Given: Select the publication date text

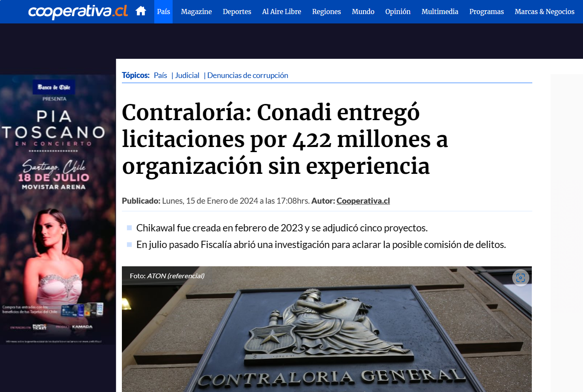Looking at the screenshot, I should coord(236,201).
